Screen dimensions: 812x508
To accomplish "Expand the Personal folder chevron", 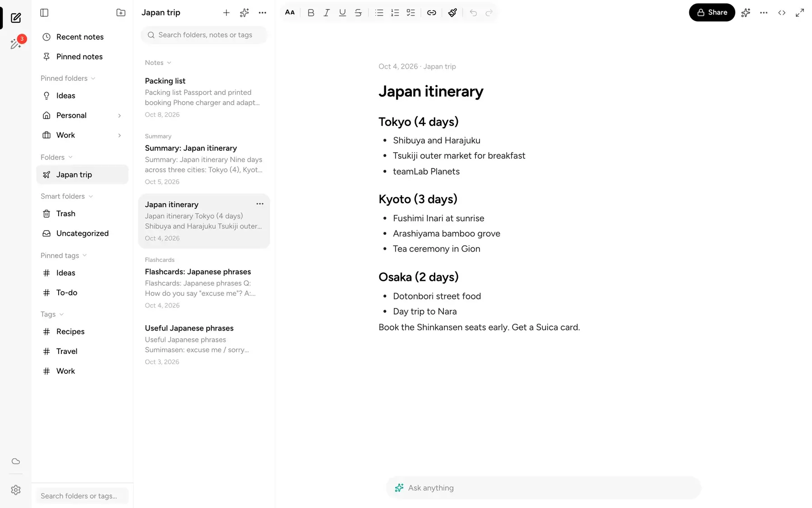I will pyautogui.click(x=120, y=116).
